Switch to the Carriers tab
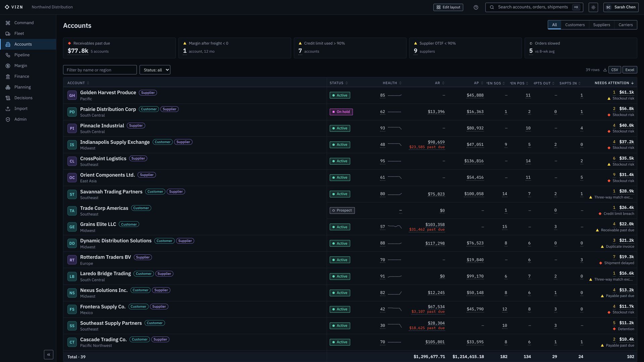The height and width of the screenshot is (362, 644). click(x=626, y=25)
